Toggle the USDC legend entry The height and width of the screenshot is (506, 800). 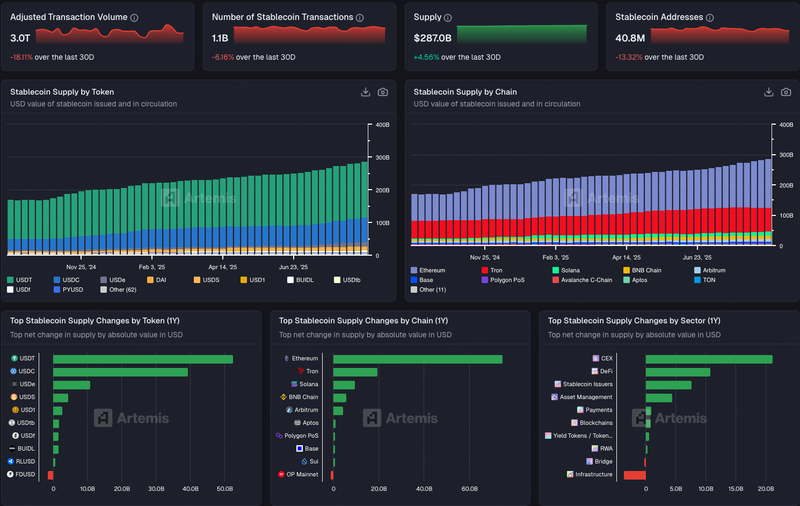71,279
